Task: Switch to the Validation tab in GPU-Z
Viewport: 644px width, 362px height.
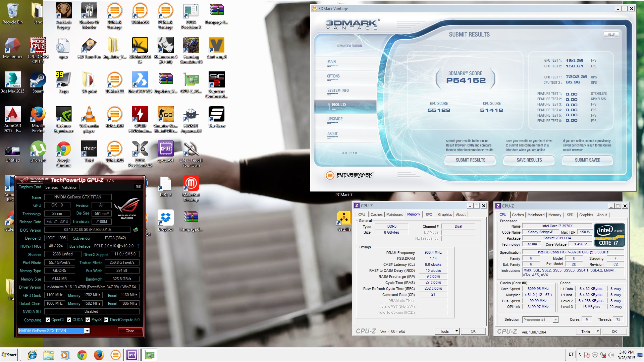Action: (70, 187)
